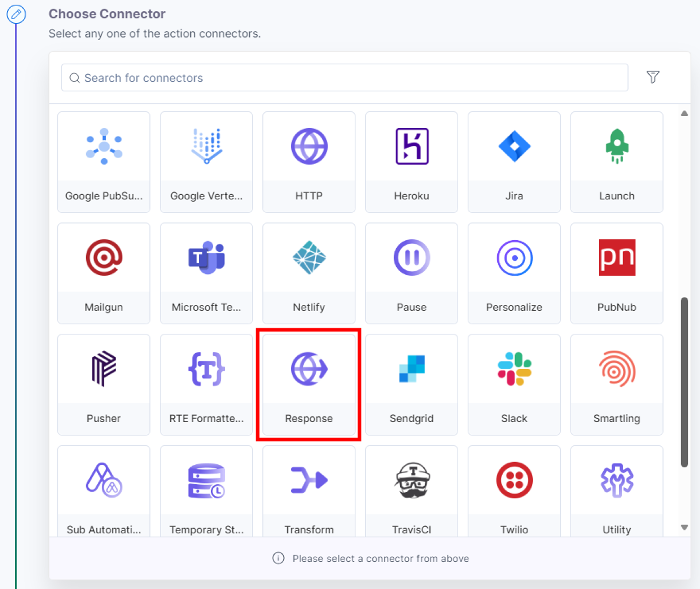Select the PubNub connector
700x589 pixels.
point(617,273)
